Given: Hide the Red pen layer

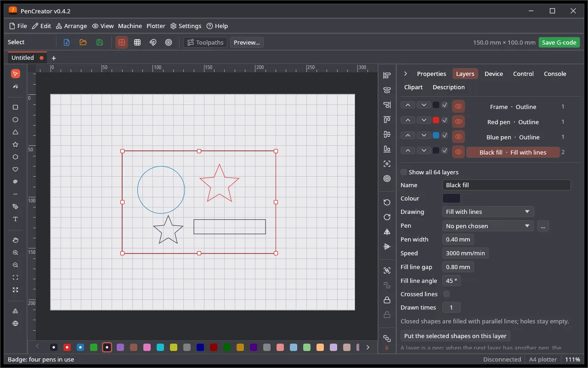Looking at the screenshot, I should click(458, 122).
